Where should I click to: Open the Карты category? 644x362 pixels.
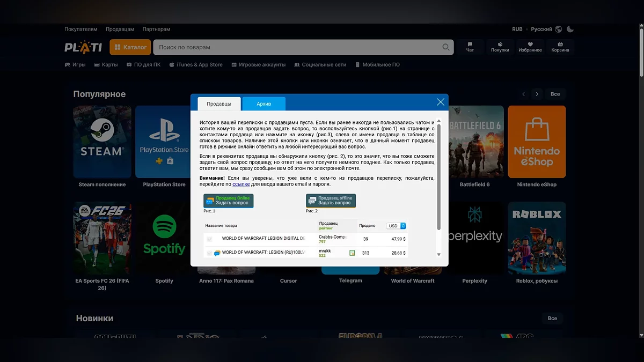pyautogui.click(x=106, y=65)
